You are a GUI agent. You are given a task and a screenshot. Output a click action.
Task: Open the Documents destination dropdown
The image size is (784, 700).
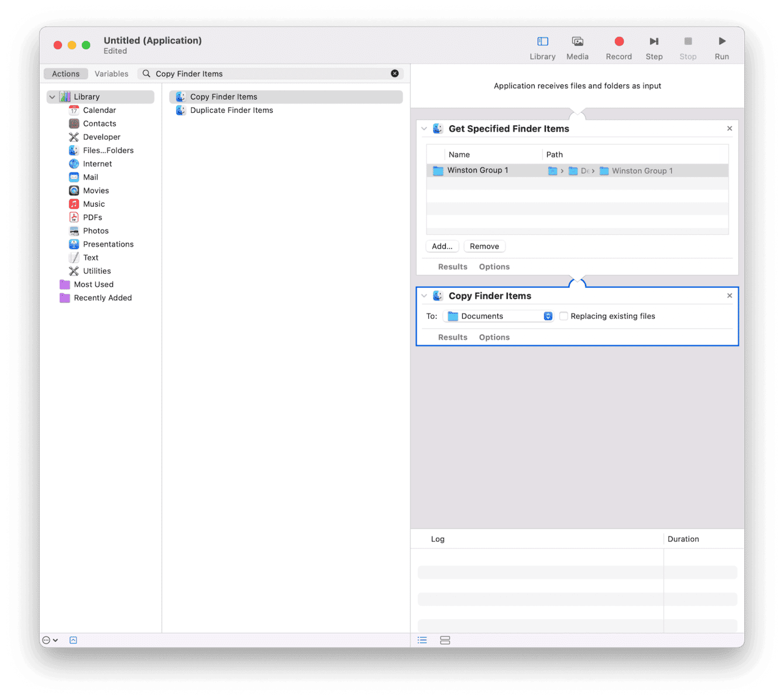click(x=548, y=316)
